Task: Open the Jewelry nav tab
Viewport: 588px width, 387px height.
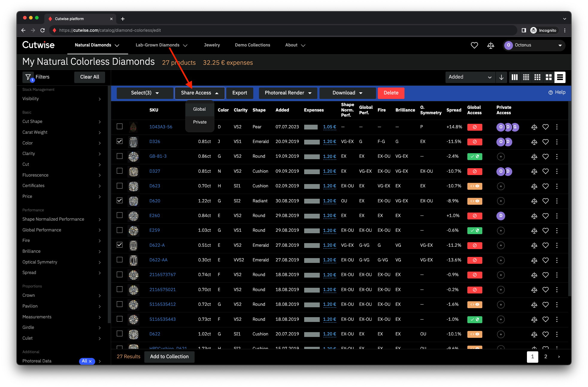Action: point(212,45)
